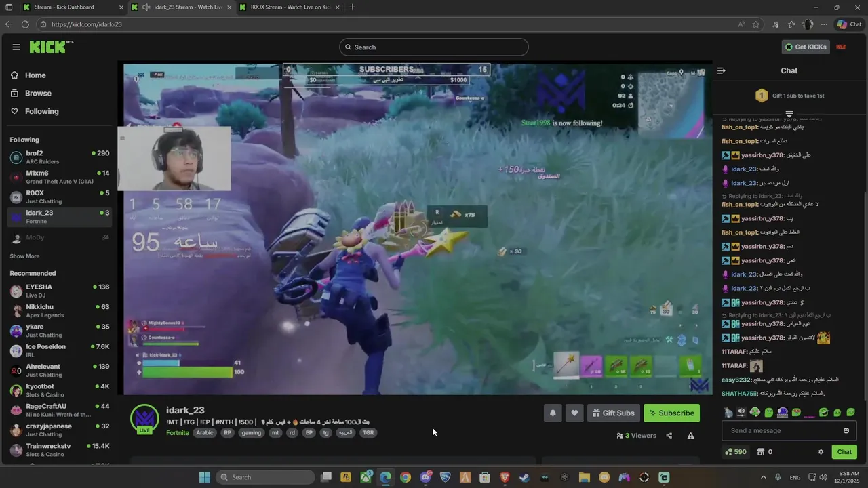Click the Get KICKs button
Screen dimensions: 868x488
806,47
